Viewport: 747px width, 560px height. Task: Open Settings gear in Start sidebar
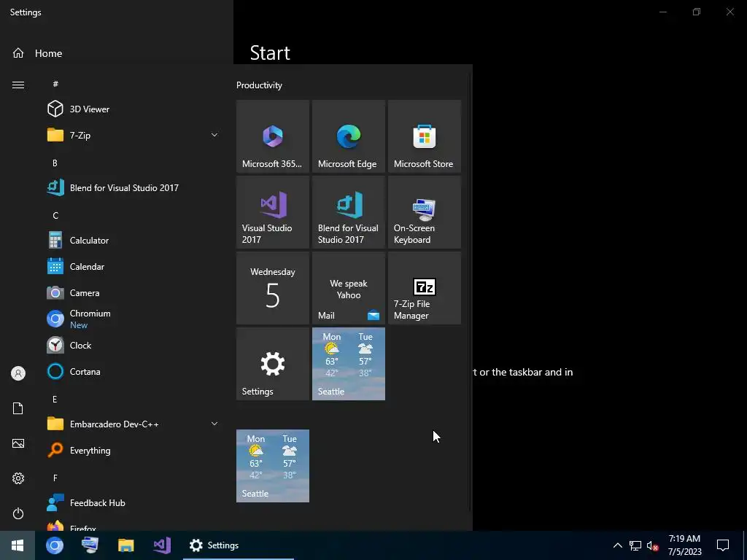[18, 478]
